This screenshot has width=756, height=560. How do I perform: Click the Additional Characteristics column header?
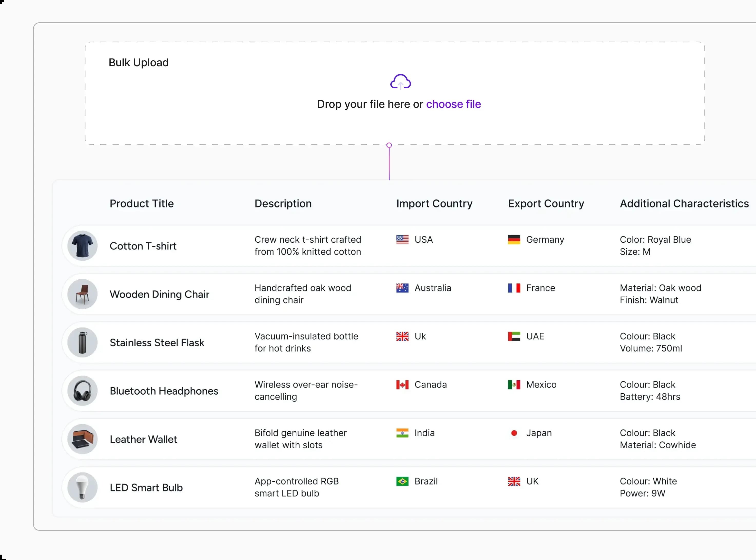(684, 203)
